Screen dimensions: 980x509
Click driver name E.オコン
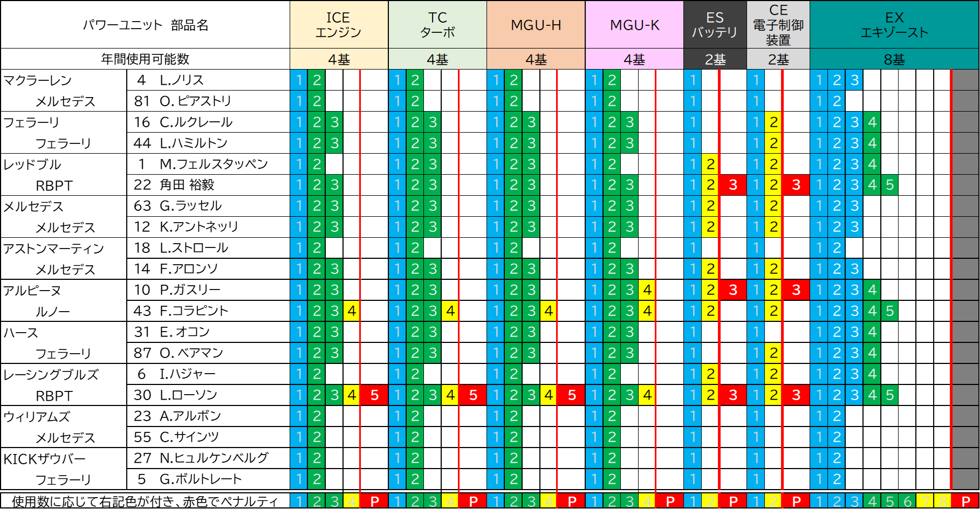pyautogui.click(x=184, y=332)
